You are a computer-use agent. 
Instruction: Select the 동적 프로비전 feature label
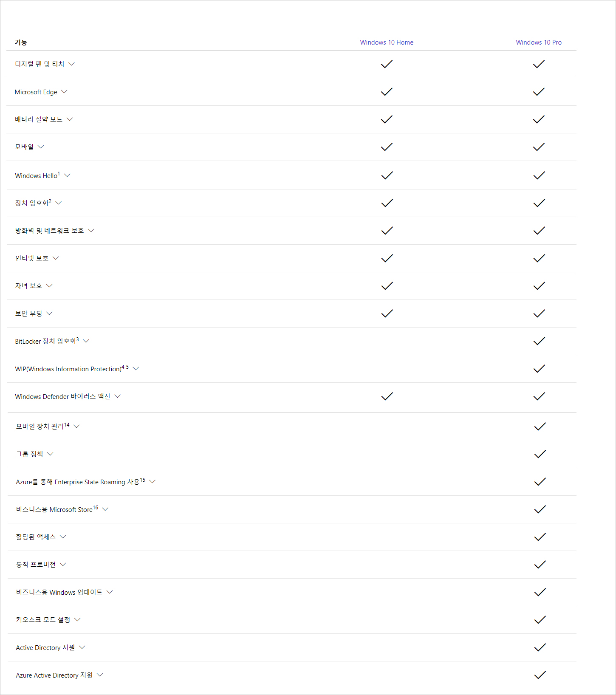pos(36,565)
